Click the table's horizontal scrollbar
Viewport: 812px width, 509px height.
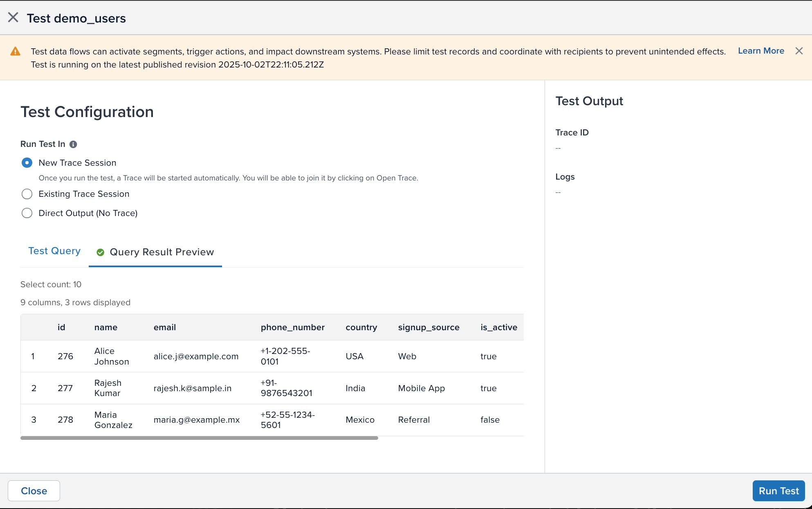199,438
